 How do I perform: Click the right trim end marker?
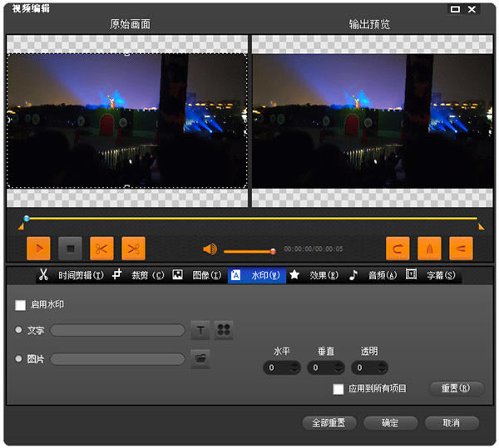482,227
